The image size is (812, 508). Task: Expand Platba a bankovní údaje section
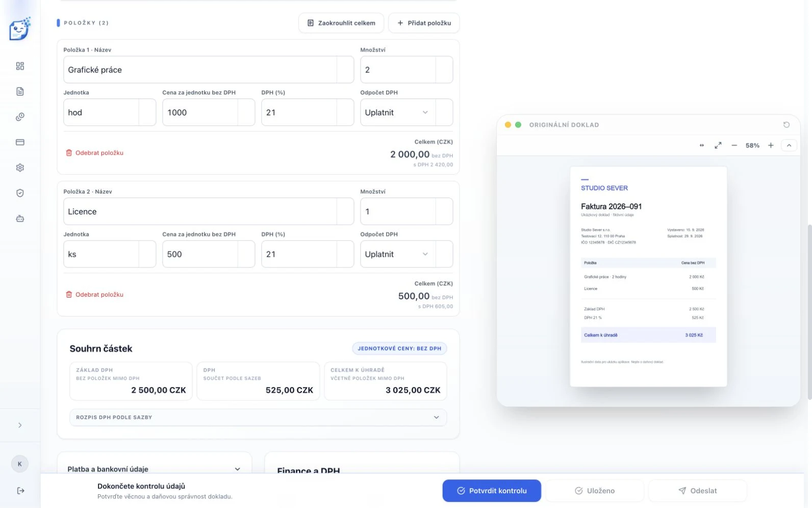[x=154, y=469]
